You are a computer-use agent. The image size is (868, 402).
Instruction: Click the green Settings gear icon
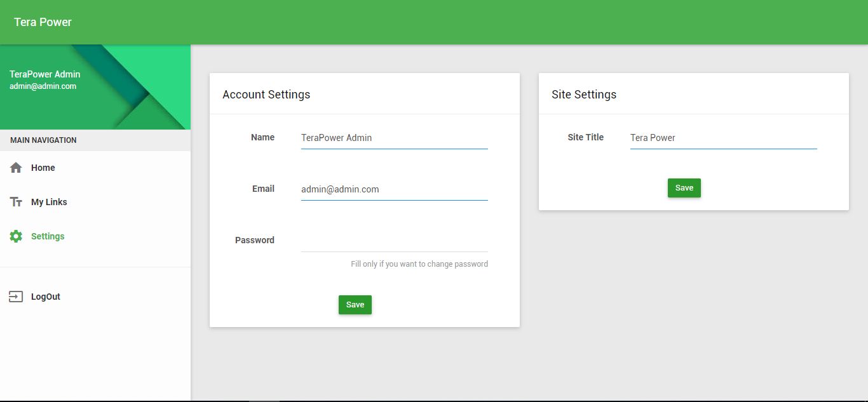[x=16, y=236]
